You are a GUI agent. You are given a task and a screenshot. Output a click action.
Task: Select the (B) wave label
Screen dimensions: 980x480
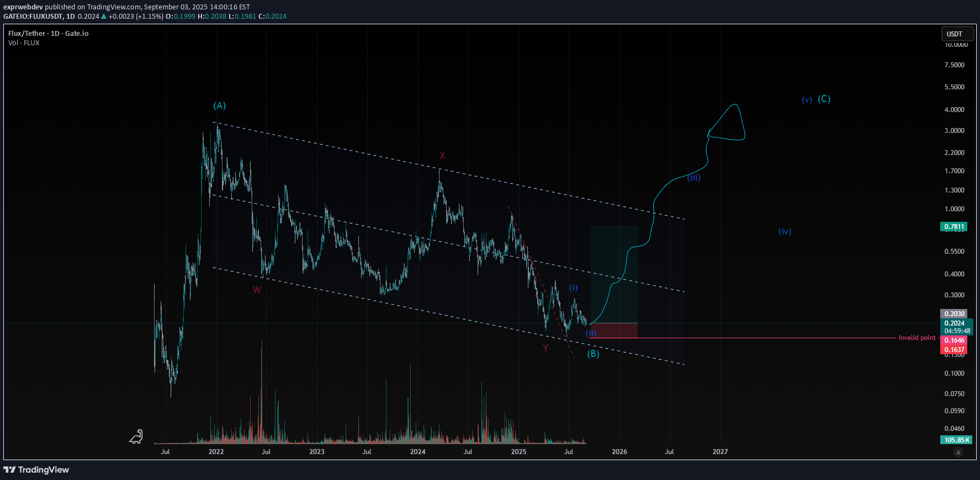(593, 354)
